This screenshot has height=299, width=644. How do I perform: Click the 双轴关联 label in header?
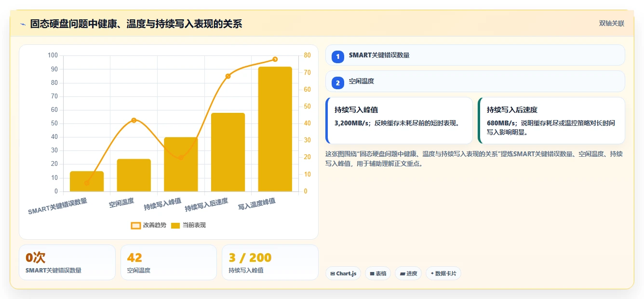click(x=611, y=24)
